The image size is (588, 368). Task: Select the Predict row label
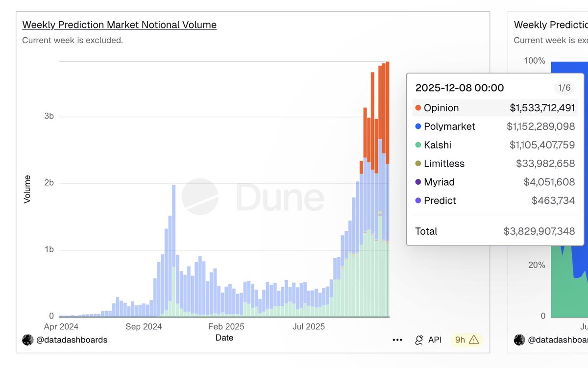440,201
